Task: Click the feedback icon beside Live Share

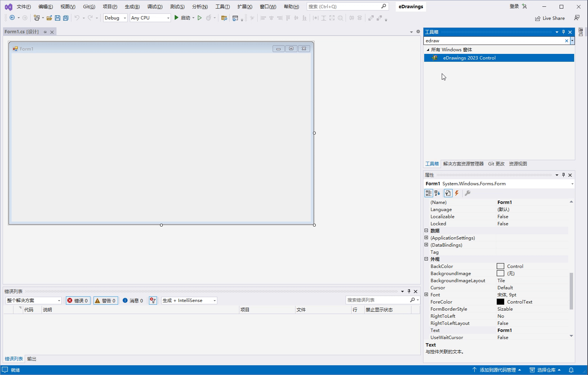Action: click(577, 18)
